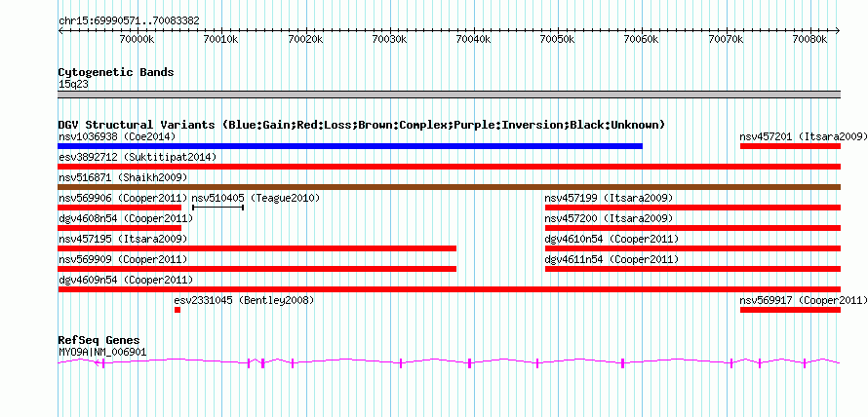Click the 70060k scale tick label
The height and width of the screenshot is (417, 868).
point(641,39)
